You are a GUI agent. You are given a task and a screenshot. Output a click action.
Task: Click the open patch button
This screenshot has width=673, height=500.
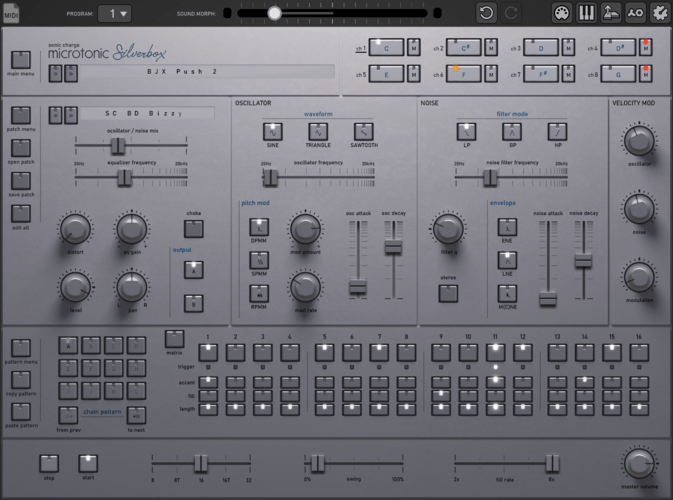coord(21,148)
